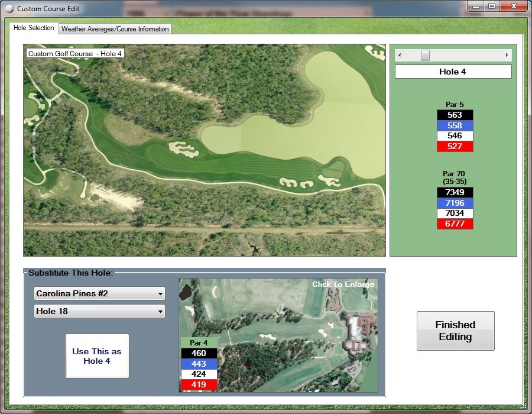Image resolution: width=532 pixels, height=414 pixels.
Task: Select the red tee 527 yardage box
Action: coord(455,146)
